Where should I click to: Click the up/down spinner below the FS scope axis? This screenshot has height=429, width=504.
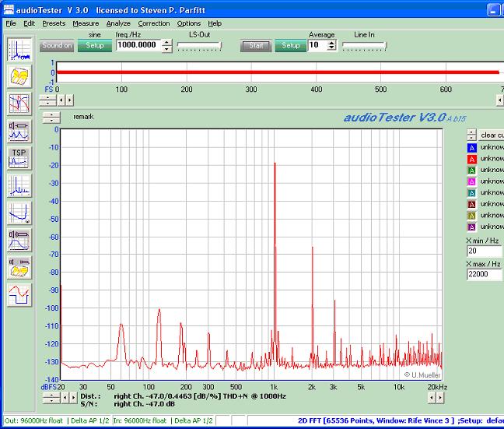click(47, 100)
